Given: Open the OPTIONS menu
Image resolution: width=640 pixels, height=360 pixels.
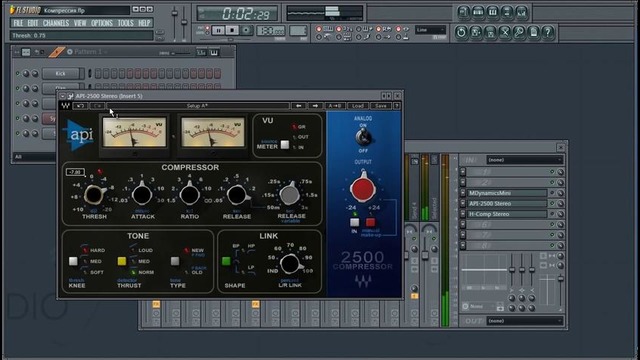Looking at the screenshot, I should [102, 23].
